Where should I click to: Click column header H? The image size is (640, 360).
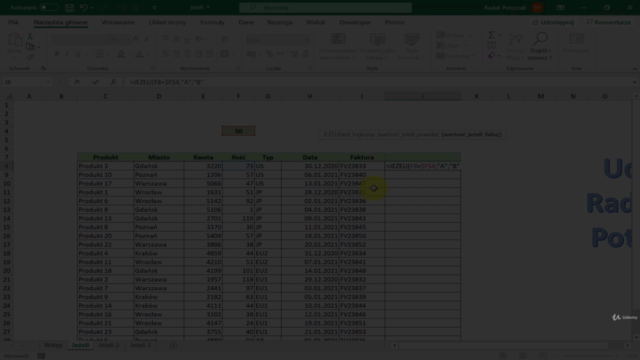point(310,96)
